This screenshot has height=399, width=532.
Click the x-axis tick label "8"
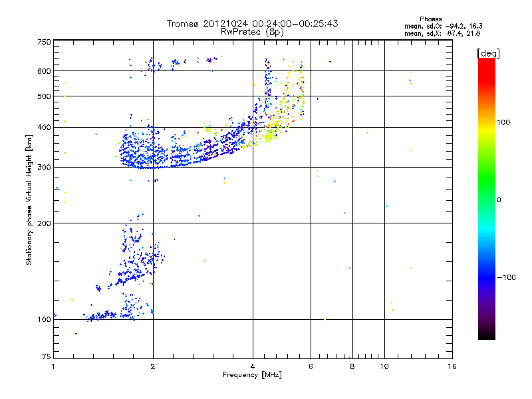click(x=352, y=367)
